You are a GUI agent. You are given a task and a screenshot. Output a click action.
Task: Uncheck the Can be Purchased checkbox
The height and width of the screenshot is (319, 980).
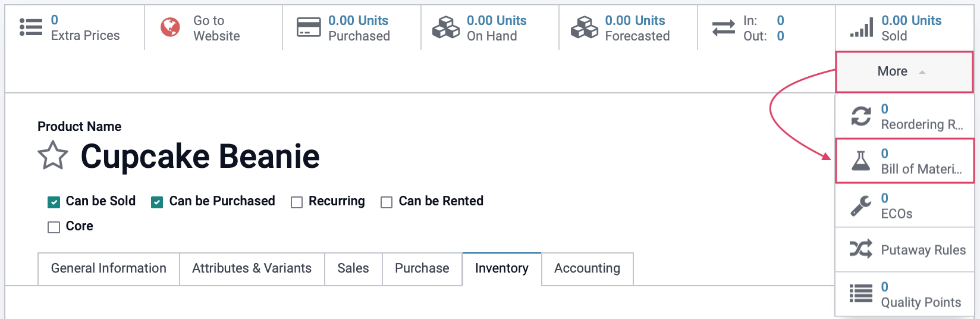(x=157, y=202)
